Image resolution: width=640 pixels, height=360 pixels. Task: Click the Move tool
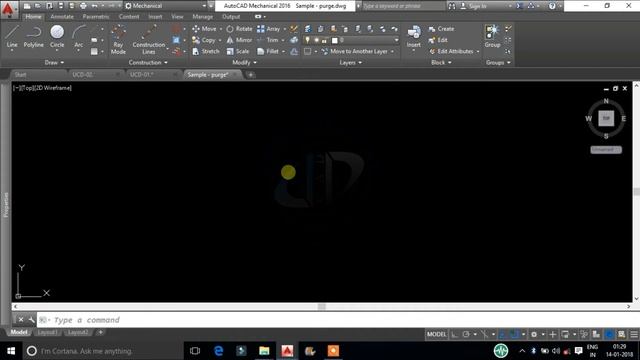[x=204, y=29]
